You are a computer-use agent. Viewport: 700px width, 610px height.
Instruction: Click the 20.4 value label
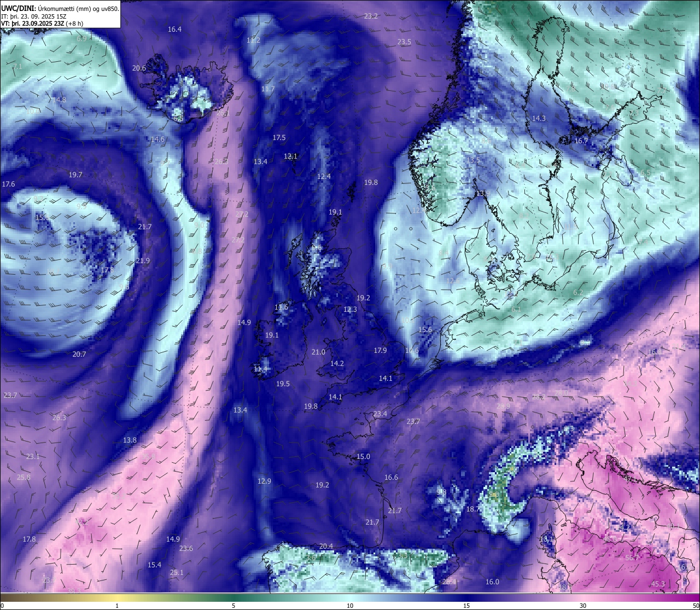point(326,547)
